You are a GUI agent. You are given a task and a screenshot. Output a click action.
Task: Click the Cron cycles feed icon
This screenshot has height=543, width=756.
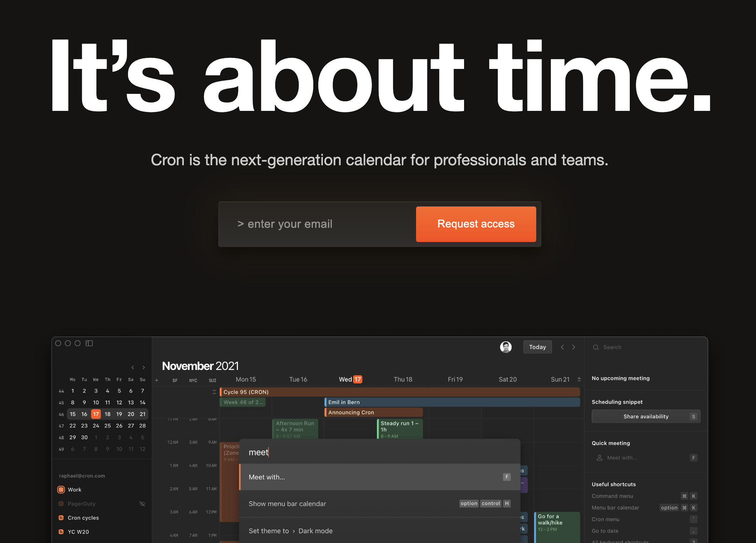[x=61, y=518]
